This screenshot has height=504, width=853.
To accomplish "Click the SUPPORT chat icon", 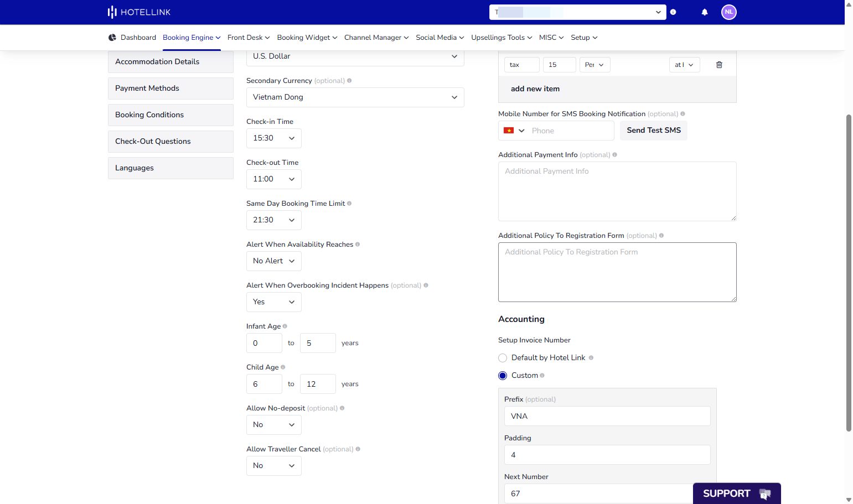I will [x=765, y=493].
